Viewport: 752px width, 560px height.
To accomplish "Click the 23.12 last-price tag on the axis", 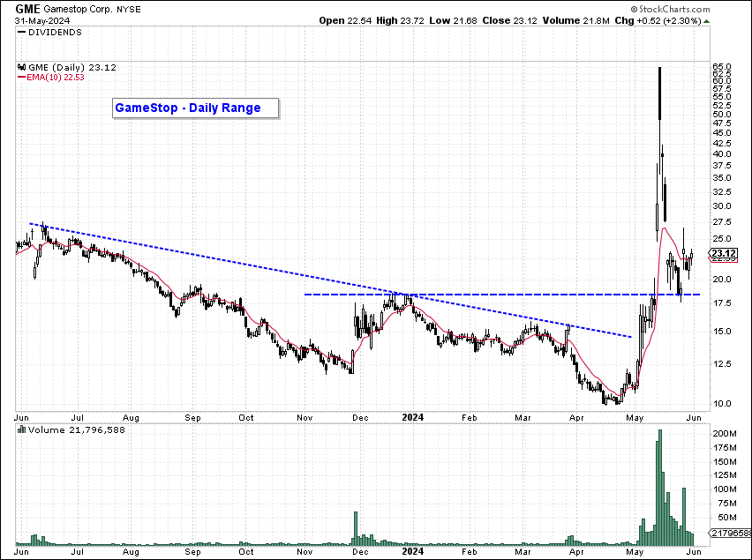I will pyautogui.click(x=723, y=253).
